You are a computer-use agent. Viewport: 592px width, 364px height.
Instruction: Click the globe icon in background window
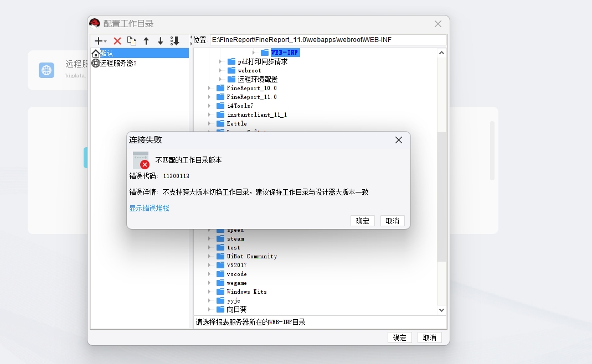[x=47, y=70]
